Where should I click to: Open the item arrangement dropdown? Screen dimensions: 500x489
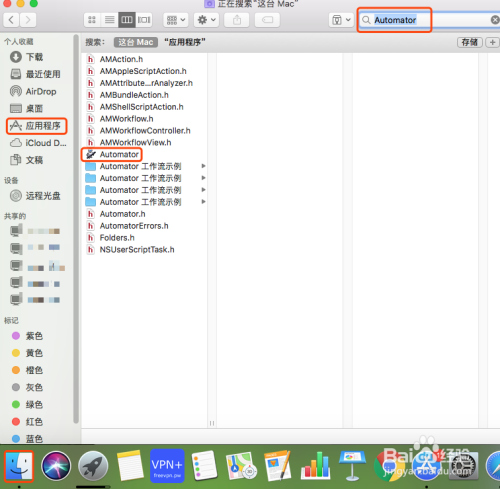click(176, 20)
